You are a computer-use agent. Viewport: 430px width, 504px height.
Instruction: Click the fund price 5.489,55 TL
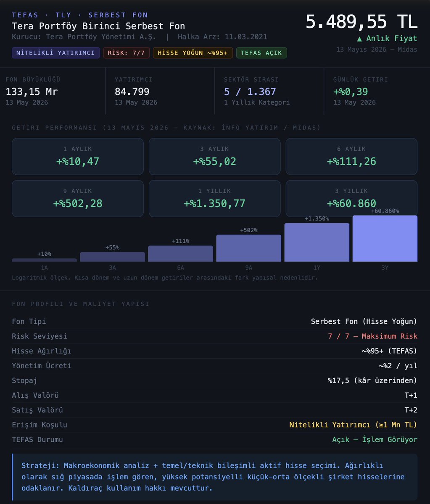(361, 22)
